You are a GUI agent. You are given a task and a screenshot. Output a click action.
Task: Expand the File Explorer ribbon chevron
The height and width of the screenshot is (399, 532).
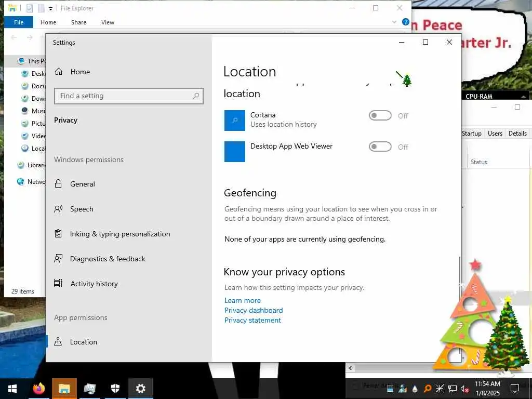(394, 22)
